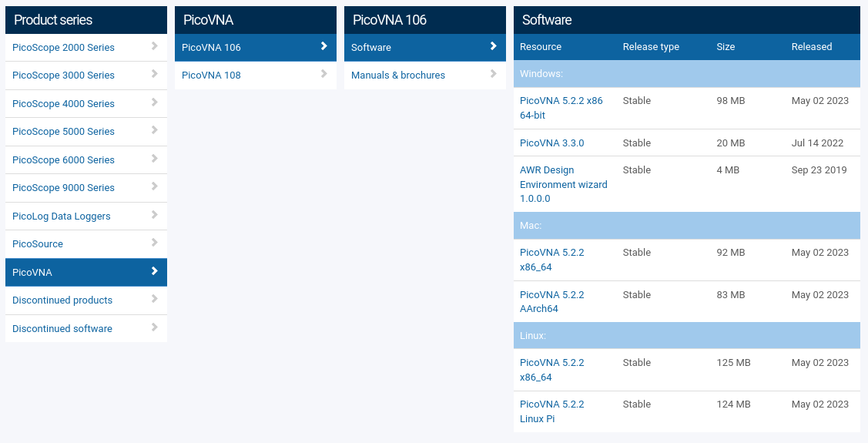Click the 92 MB size value
This screenshot has width=868, height=443.
click(x=731, y=253)
